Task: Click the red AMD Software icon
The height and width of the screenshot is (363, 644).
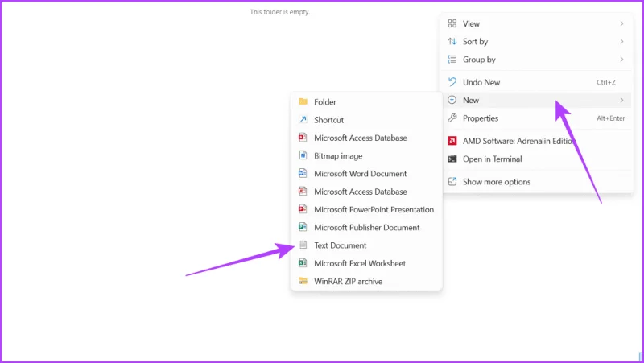Action: (x=452, y=141)
